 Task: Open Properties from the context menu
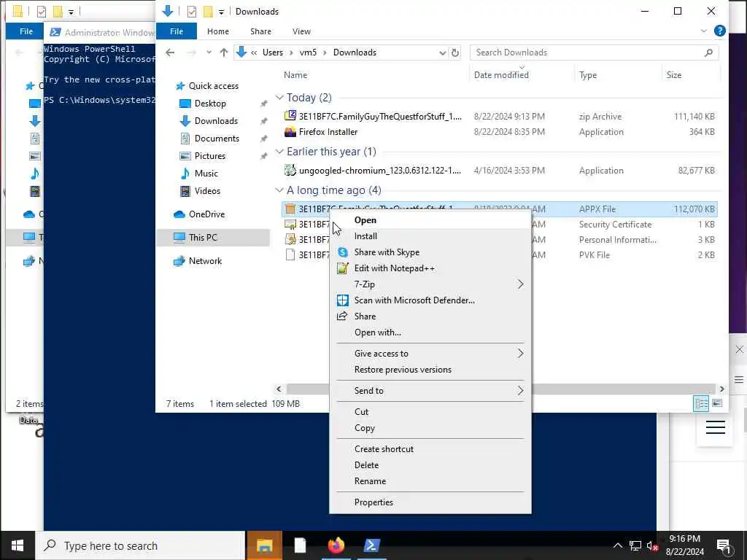tap(373, 502)
